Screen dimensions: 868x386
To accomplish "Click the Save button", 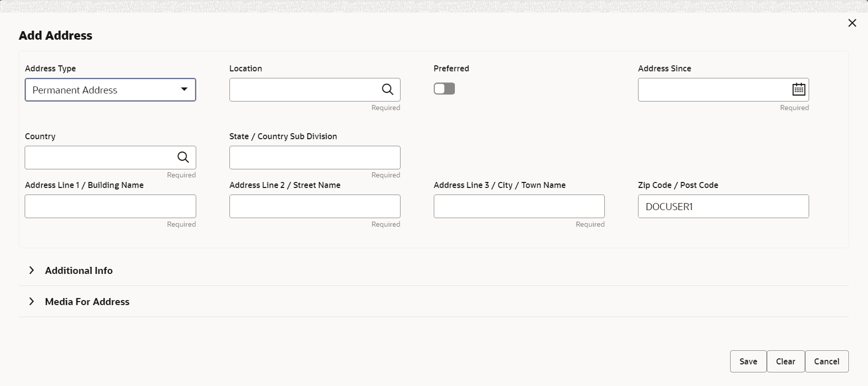I will click(x=748, y=361).
